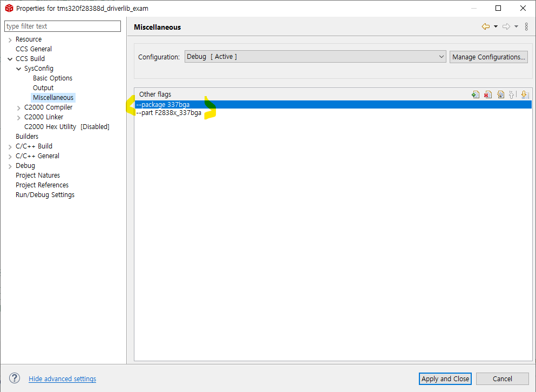Click the Hide advanced settings link
This screenshot has width=536, height=392.
pyautogui.click(x=62, y=379)
